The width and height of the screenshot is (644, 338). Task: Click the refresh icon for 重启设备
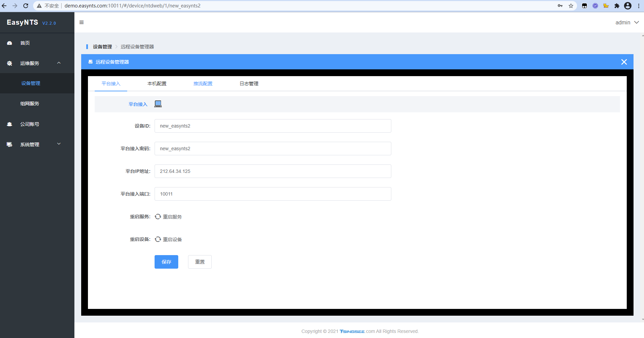click(x=158, y=239)
